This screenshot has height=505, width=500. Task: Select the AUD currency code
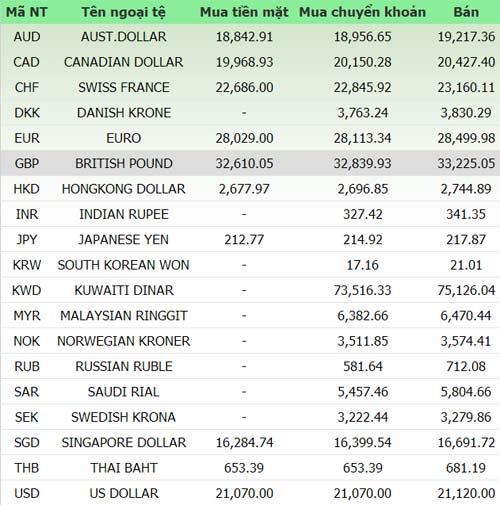point(27,37)
